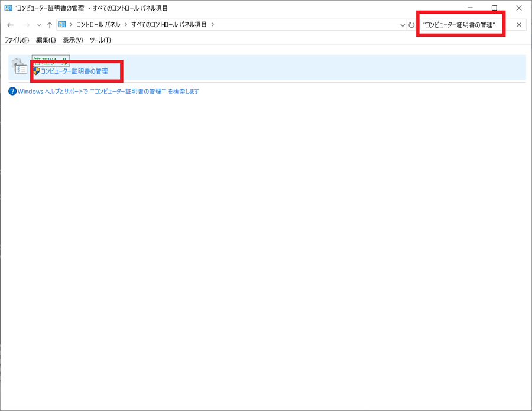Click the certificate shield icon beside the result link
The image size is (532, 411).
coord(35,71)
